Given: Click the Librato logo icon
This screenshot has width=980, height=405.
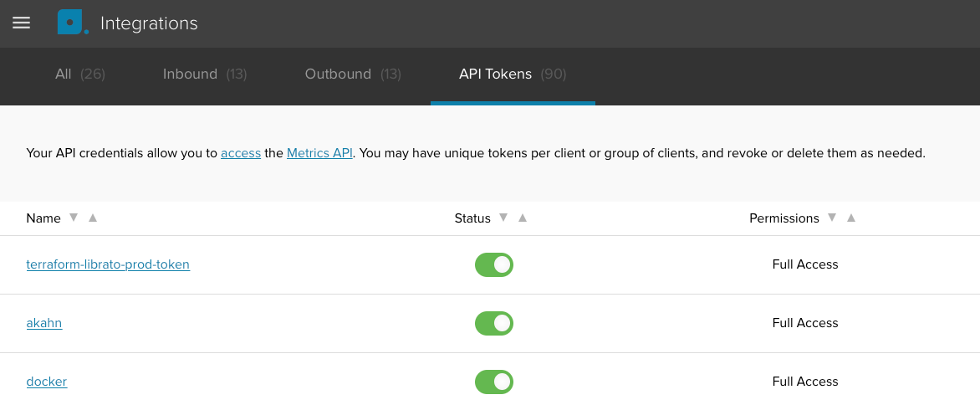Looking at the screenshot, I should point(73,23).
